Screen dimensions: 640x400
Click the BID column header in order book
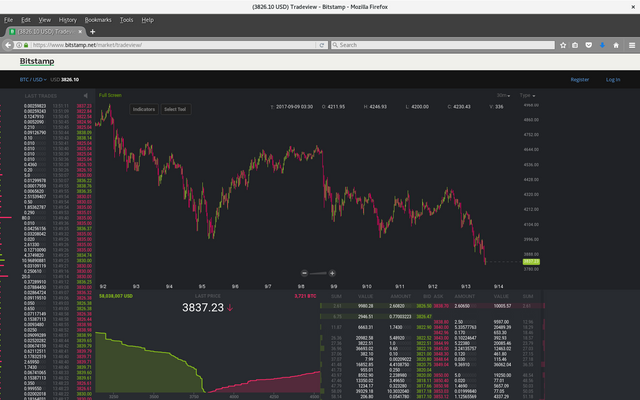[427, 296]
